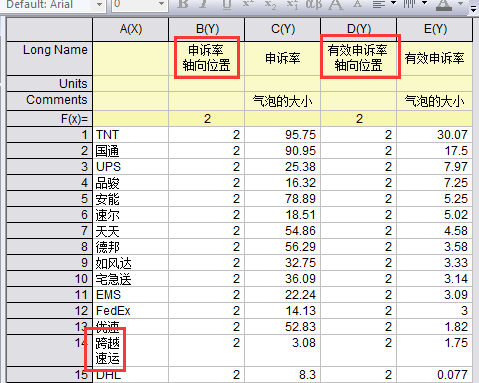Open the Default: Arial font dropdown
This screenshot has width=479, height=383.
(99, 5)
